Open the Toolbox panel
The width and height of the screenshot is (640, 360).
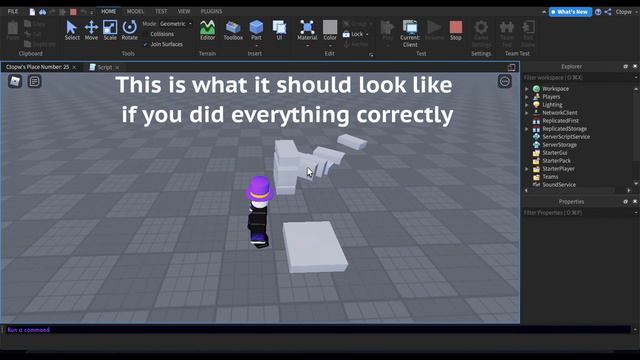tap(233, 30)
